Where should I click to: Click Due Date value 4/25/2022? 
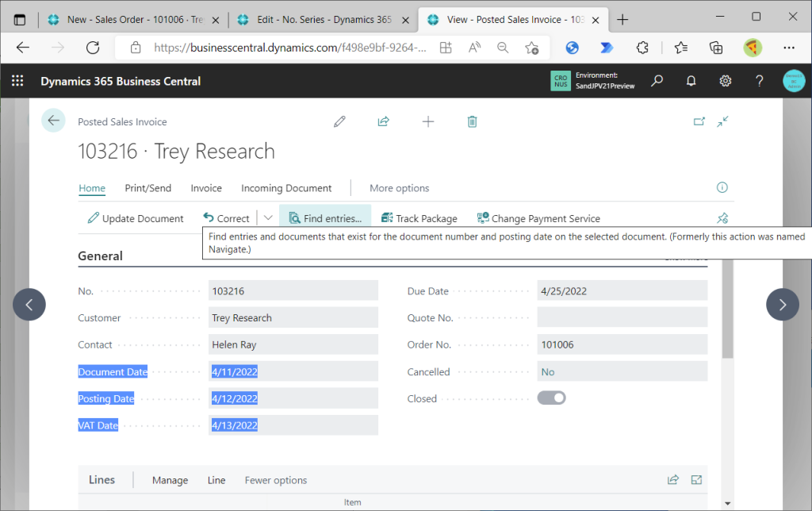[x=622, y=290]
